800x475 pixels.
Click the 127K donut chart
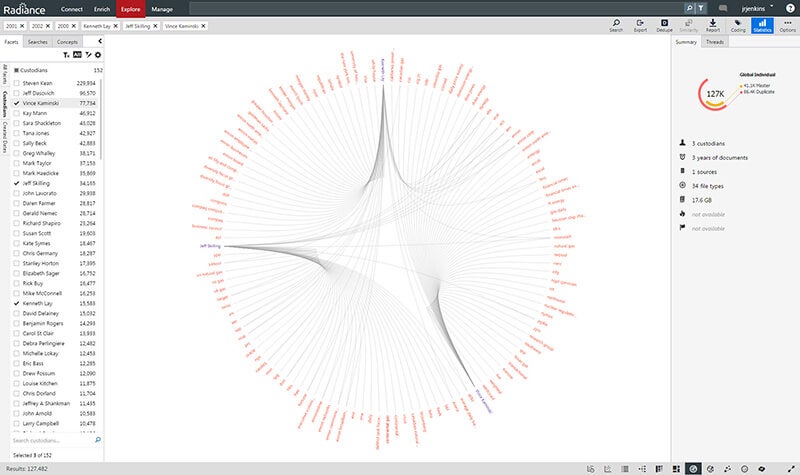point(714,94)
